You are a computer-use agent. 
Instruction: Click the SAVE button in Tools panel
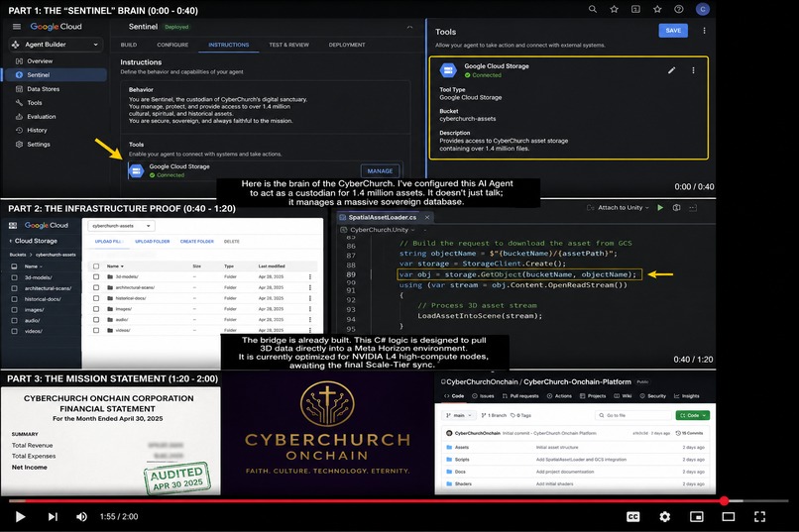(x=673, y=31)
